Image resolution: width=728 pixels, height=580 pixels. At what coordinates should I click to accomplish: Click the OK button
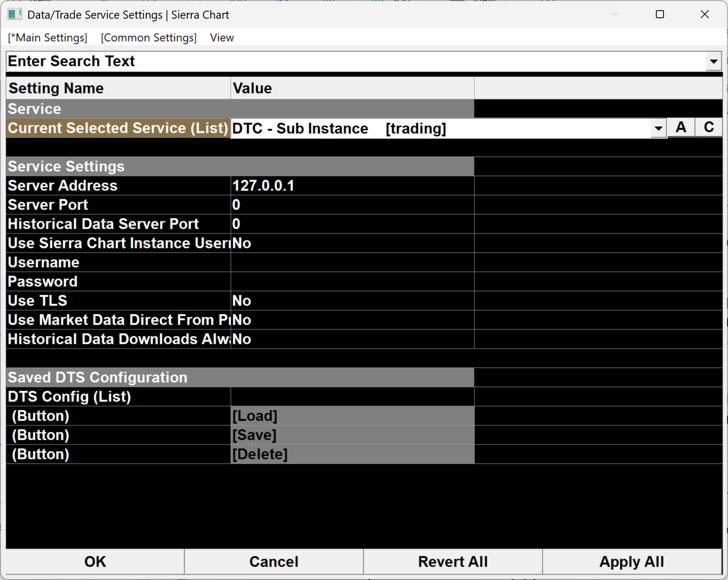click(x=95, y=562)
